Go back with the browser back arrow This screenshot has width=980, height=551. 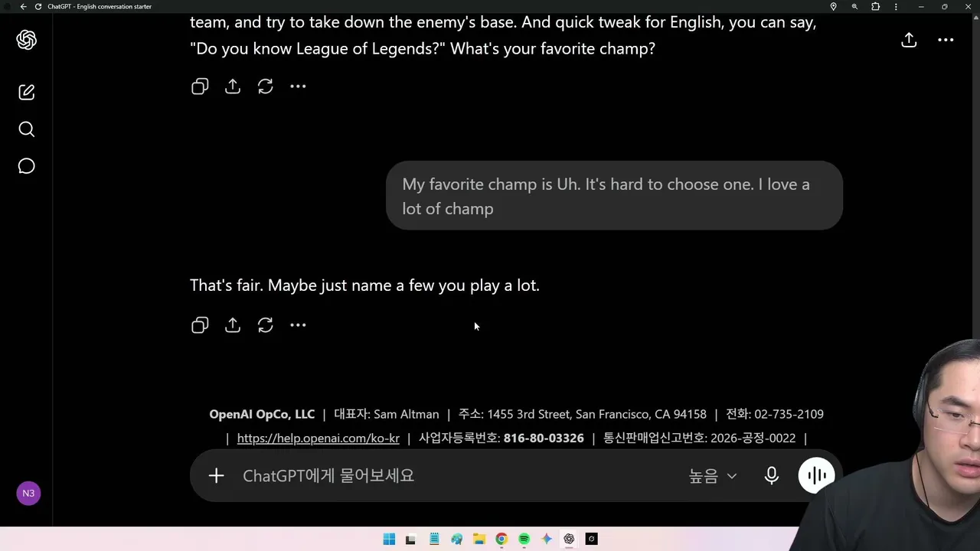click(x=23, y=6)
